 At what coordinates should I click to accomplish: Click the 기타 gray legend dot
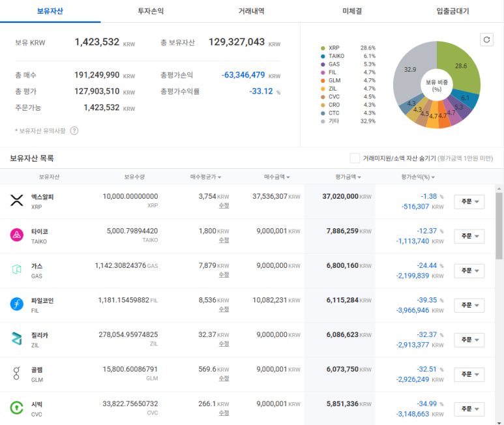[323, 121]
